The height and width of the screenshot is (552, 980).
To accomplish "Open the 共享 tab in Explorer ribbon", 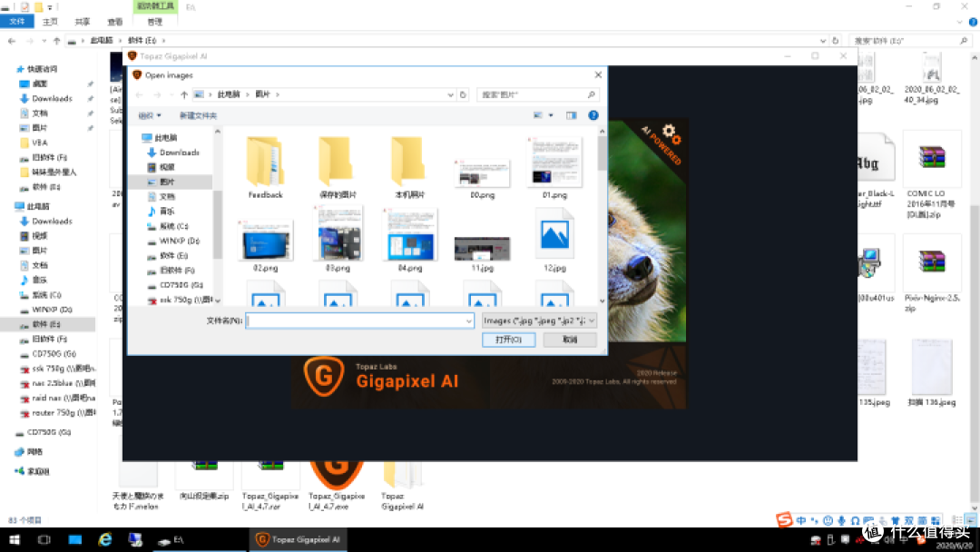I will [x=83, y=22].
